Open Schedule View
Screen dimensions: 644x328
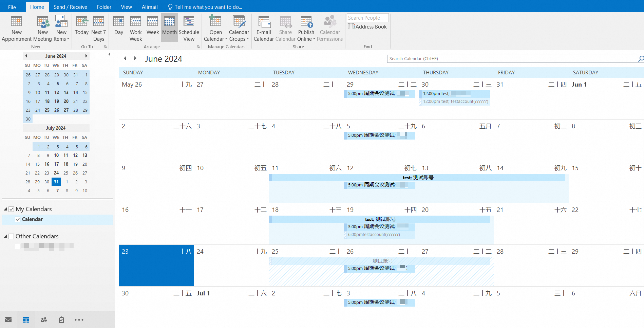tap(189, 29)
